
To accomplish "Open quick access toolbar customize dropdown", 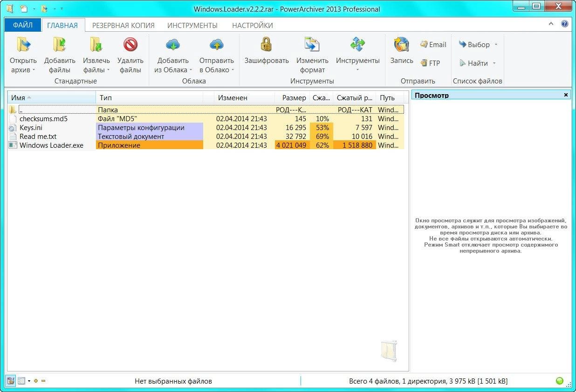I will pos(62,9).
